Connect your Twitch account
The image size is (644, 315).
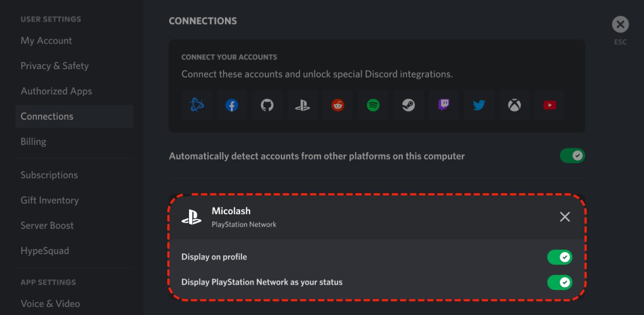[444, 105]
